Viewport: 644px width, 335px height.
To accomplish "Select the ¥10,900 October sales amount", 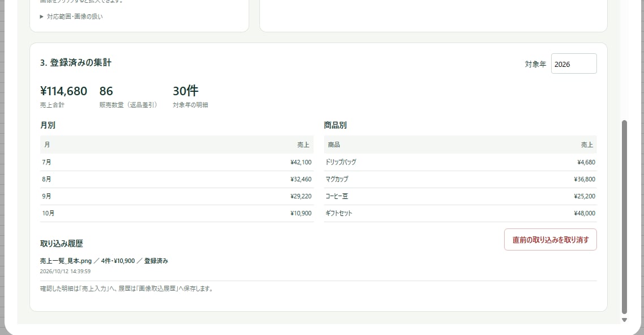I will coord(301,213).
